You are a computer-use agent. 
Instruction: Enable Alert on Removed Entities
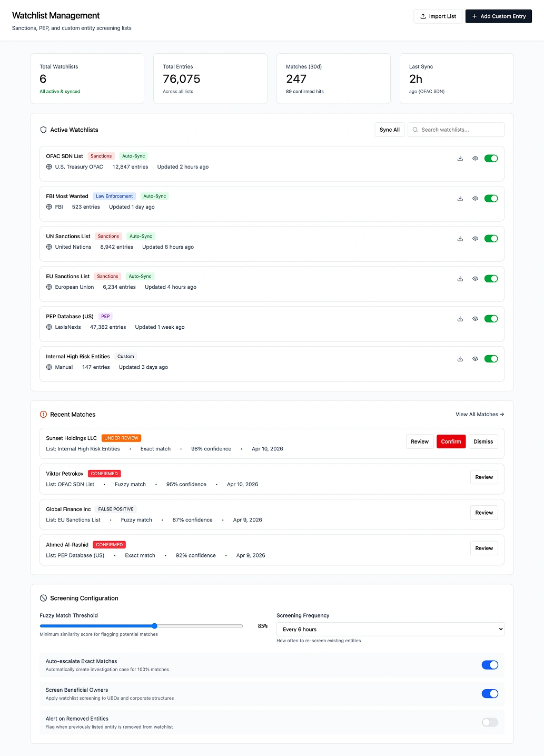(489, 722)
